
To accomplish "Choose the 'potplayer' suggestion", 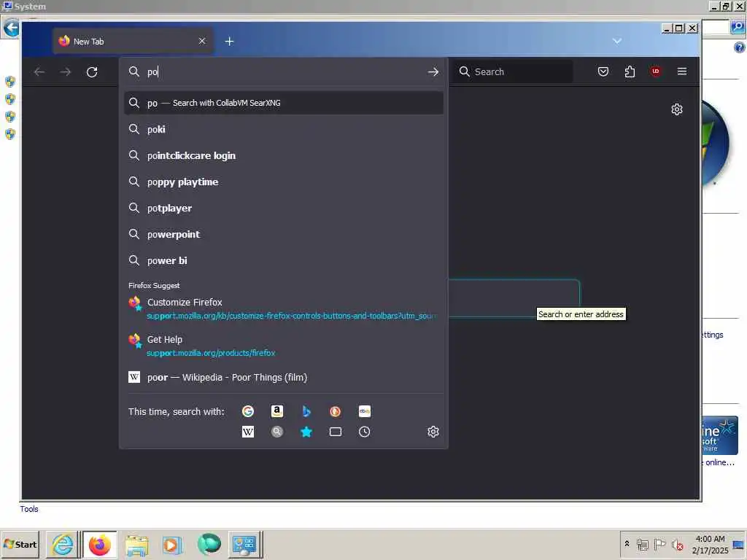I will point(284,208).
